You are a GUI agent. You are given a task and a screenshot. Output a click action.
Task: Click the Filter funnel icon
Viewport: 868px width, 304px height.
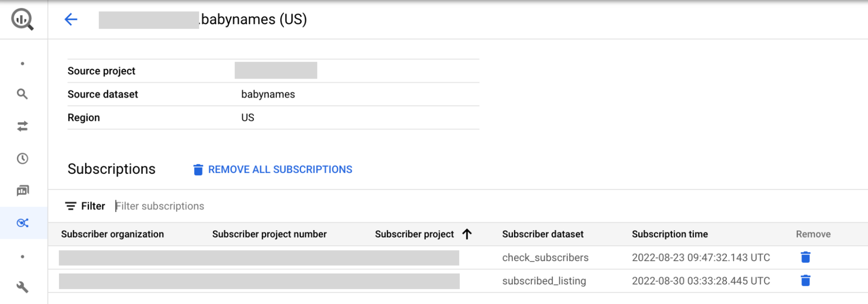(71, 206)
